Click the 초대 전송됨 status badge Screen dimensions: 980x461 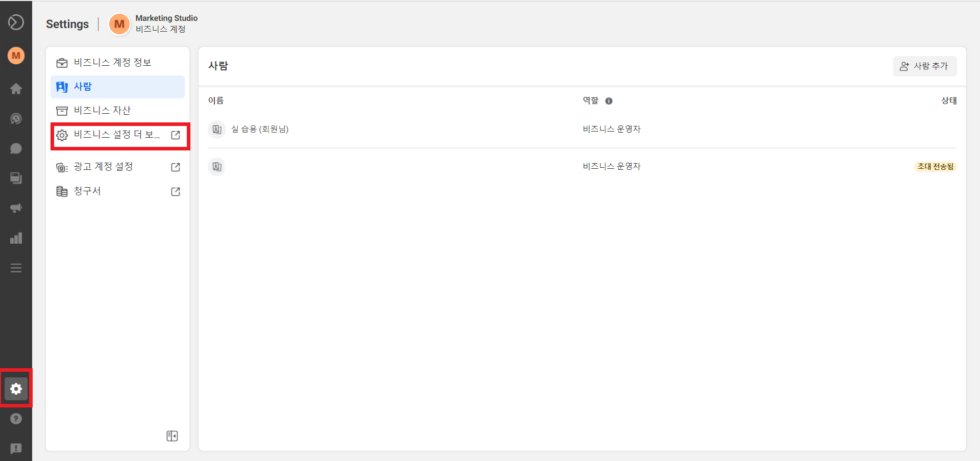pyautogui.click(x=935, y=167)
